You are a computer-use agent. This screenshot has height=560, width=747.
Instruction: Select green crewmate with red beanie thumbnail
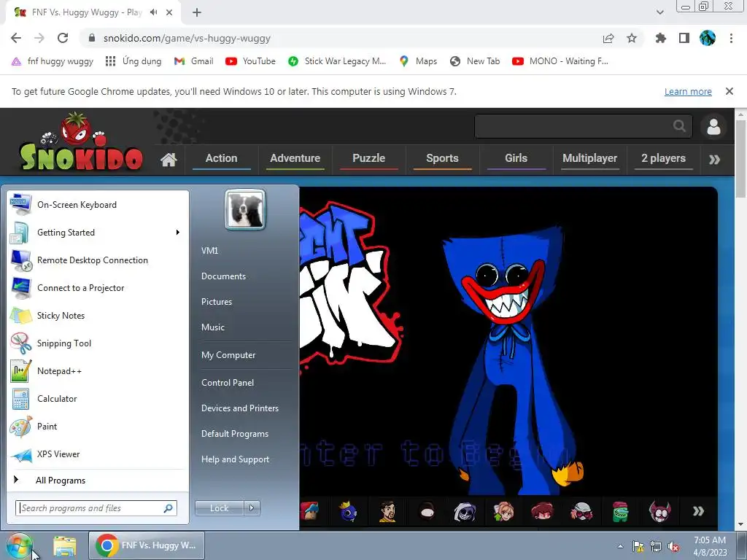tap(620, 511)
